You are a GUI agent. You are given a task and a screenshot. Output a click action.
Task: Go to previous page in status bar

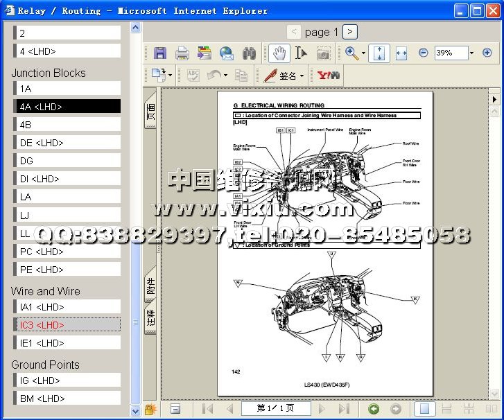tap(230, 409)
